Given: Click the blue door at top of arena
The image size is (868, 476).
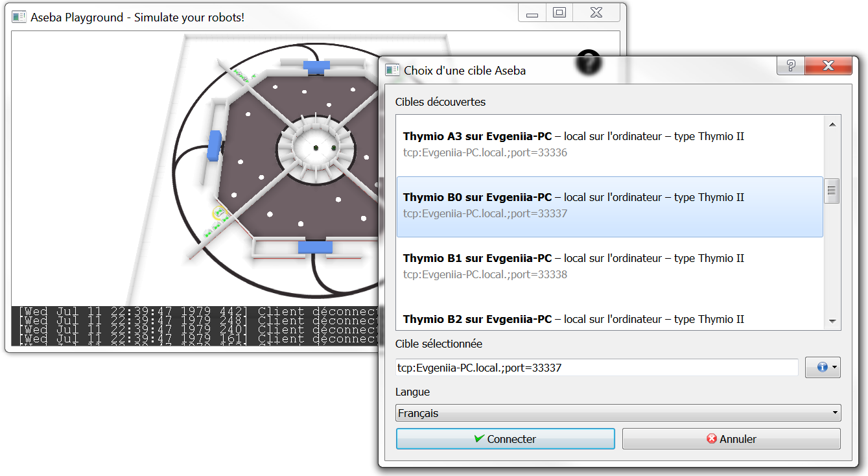Looking at the screenshot, I should (x=316, y=65).
